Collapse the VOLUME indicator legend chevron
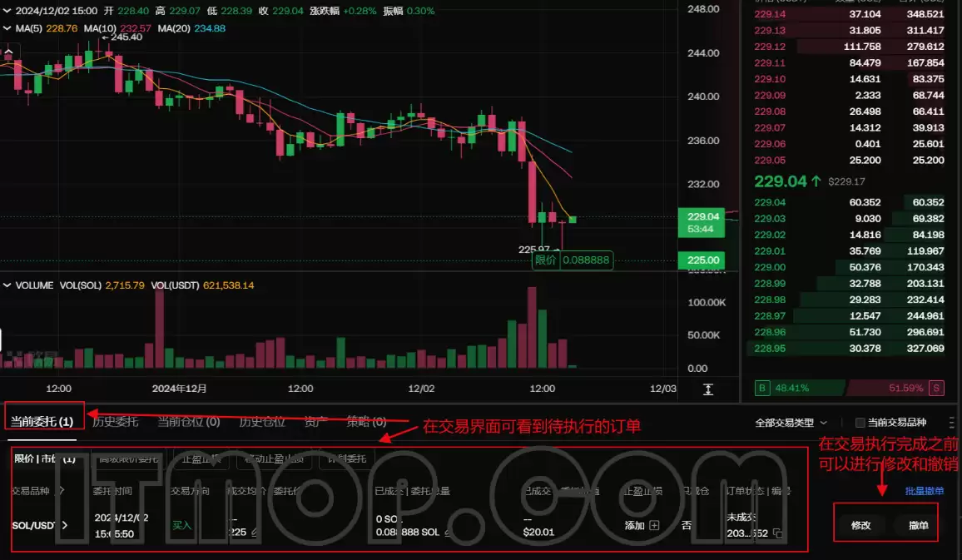The height and width of the screenshot is (560, 962). tap(7, 285)
